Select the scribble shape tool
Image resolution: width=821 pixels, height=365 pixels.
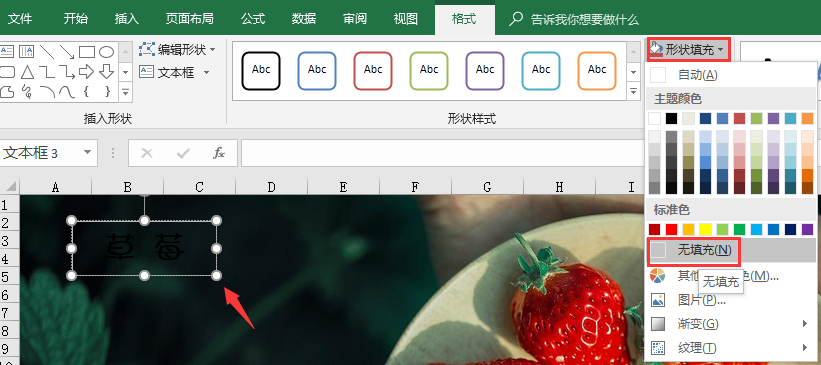coord(27,92)
